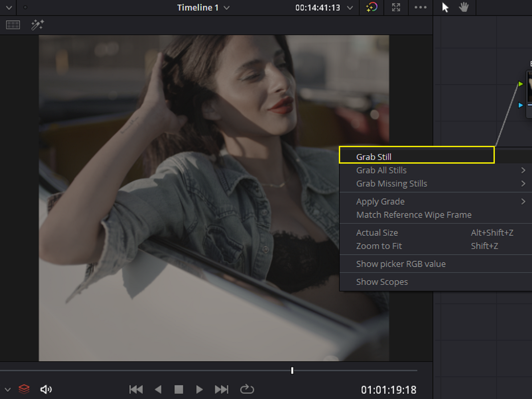Open the three-dot viewer options menu

(x=420, y=7)
